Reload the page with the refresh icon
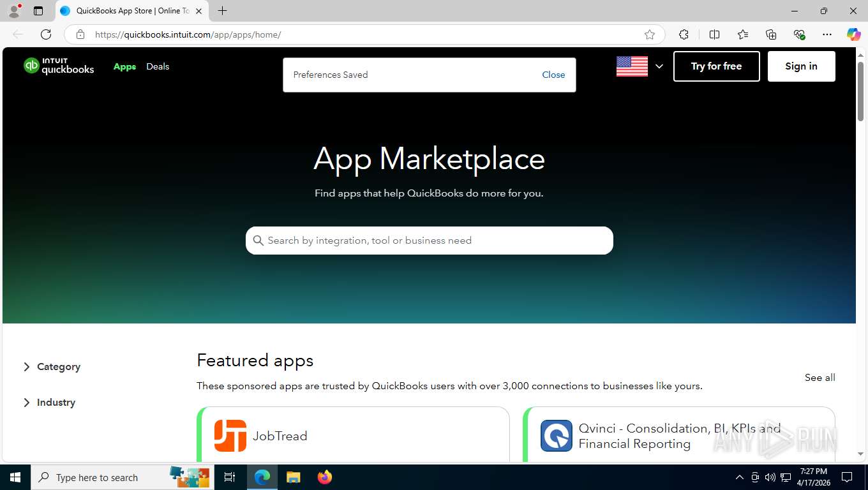This screenshot has width=868, height=490. (46, 34)
